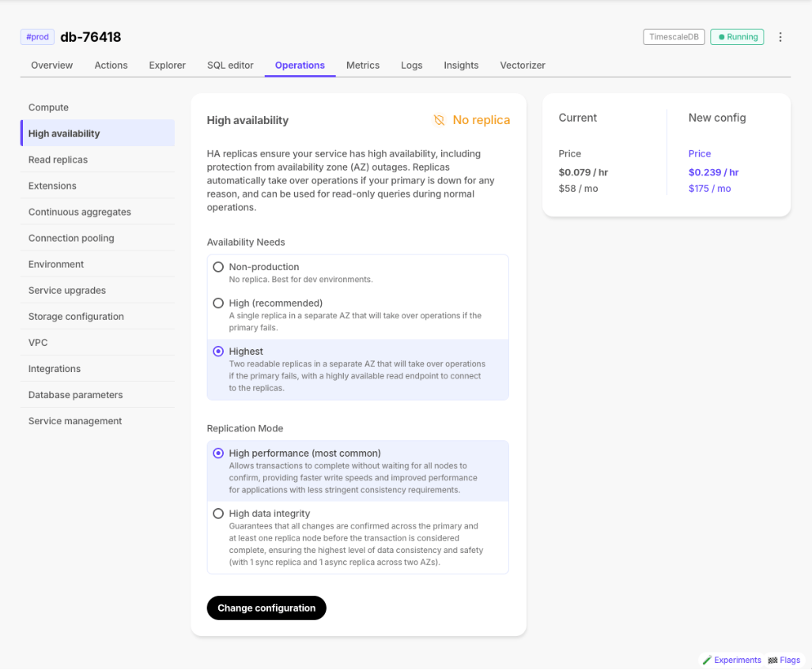
Task: Select Highest availability radio button
Action: tap(218, 352)
